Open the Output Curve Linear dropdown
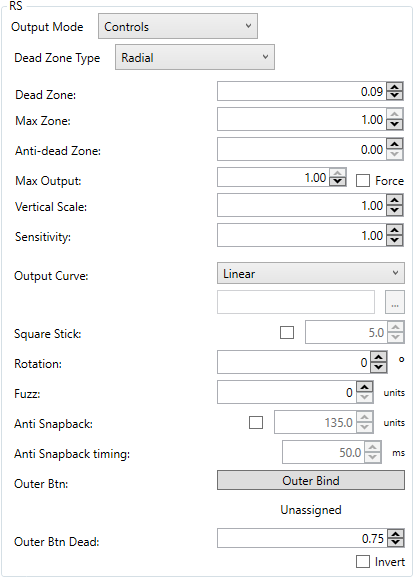This screenshot has height=578, width=414. [x=311, y=273]
